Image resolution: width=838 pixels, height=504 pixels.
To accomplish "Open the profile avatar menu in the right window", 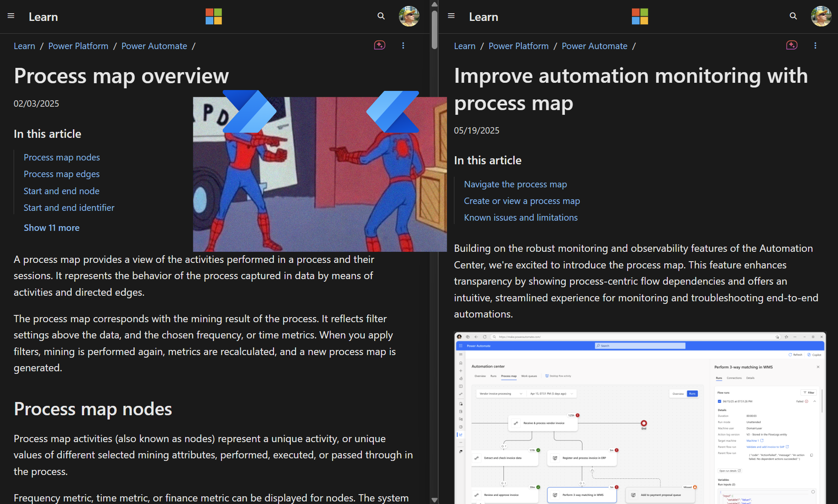I will [x=821, y=16].
